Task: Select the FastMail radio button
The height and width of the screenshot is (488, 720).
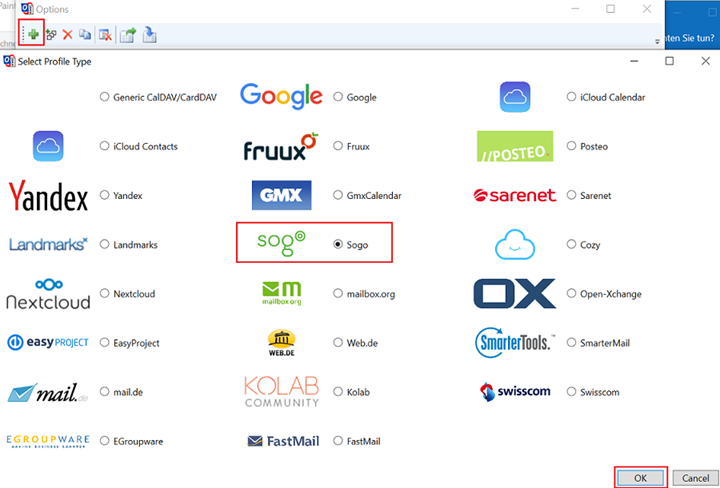Action: tap(338, 441)
